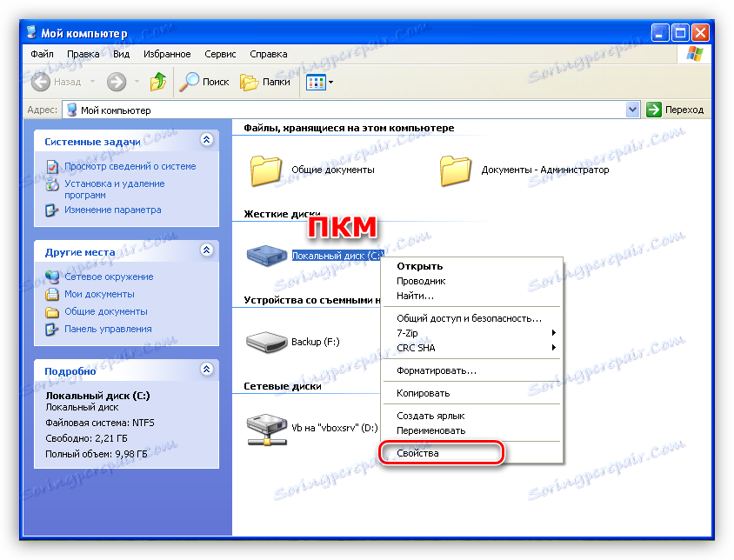Select the Общие документы folder icon
The height and width of the screenshot is (560, 734).
[266, 170]
